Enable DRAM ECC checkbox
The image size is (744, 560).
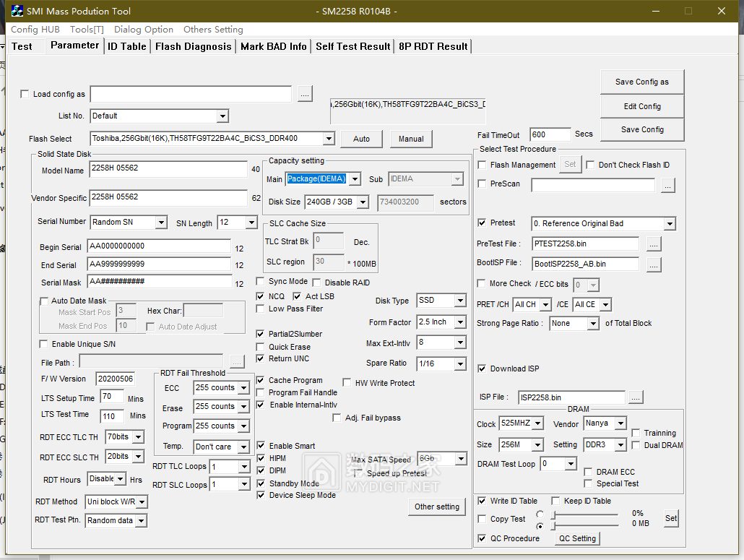pyautogui.click(x=588, y=472)
